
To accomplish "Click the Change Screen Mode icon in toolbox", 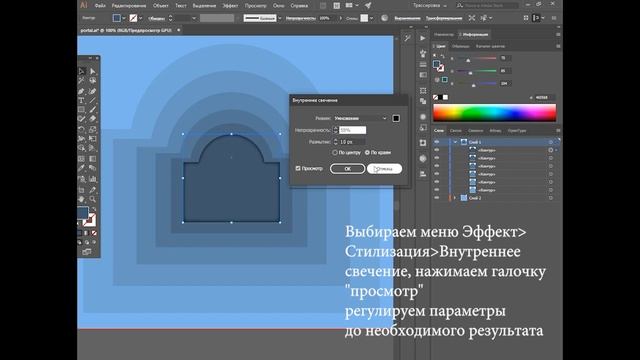I will click(x=87, y=252).
